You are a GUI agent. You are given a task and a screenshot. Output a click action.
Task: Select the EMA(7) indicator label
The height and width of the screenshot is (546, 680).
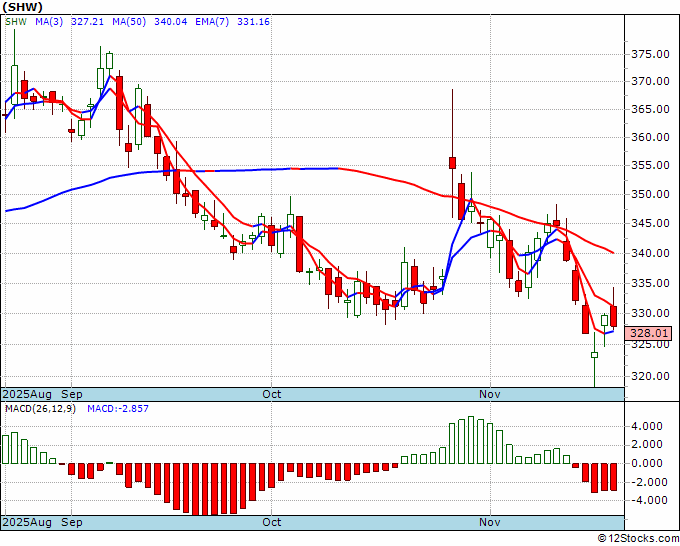(212, 22)
